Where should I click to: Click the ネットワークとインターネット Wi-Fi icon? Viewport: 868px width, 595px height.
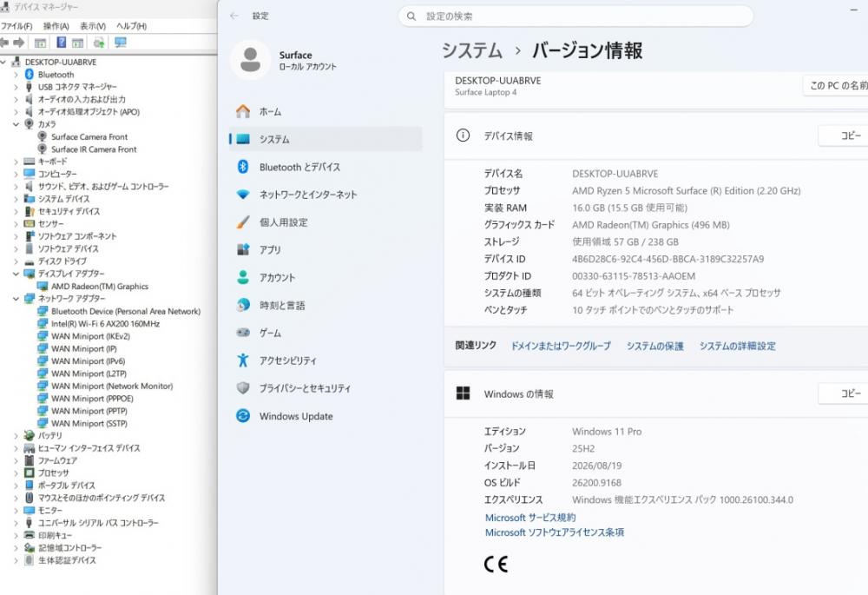point(243,195)
